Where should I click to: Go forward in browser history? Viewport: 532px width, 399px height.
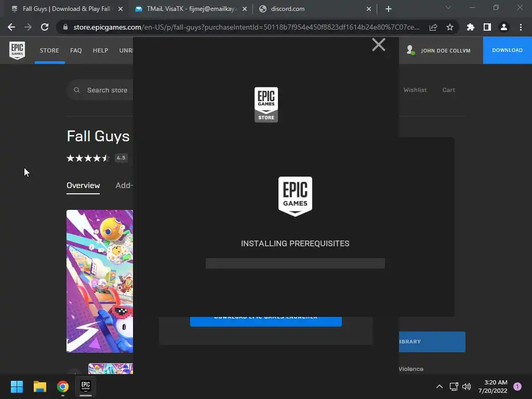[28, 27]
